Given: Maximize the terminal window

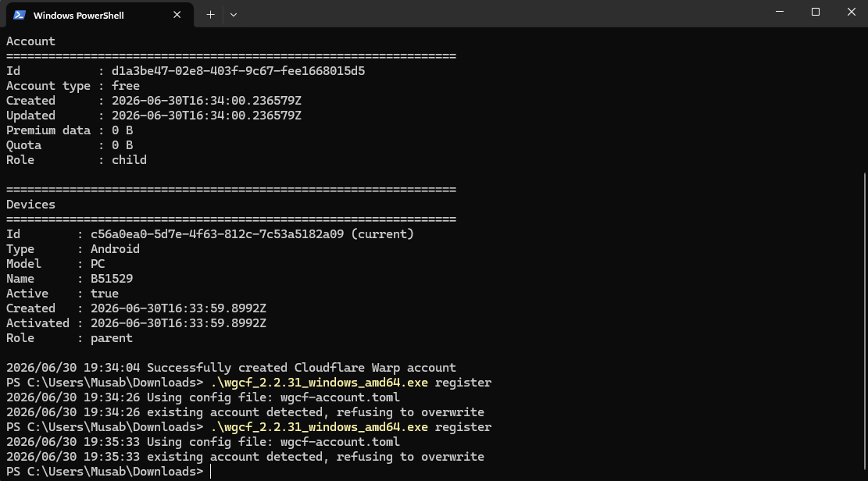Looking at the screenshot, I should point(816,12).
